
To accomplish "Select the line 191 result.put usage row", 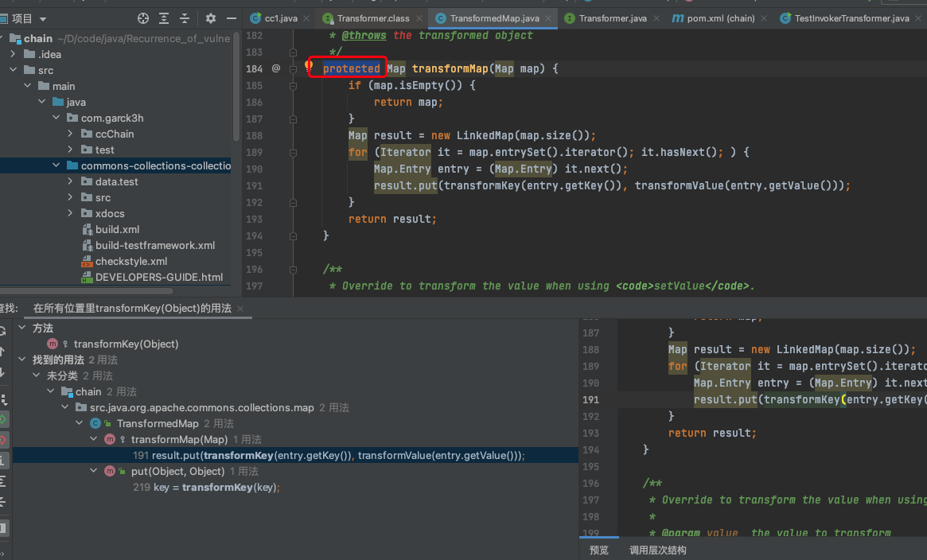I will tap(295, 456).
